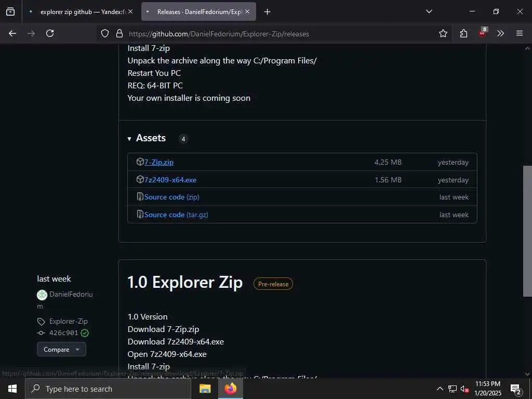Click "Download 7-Zip.zip" instruction line
This screenshot has height=399, width=532.
pyautogui.click(x=164, y=329)
